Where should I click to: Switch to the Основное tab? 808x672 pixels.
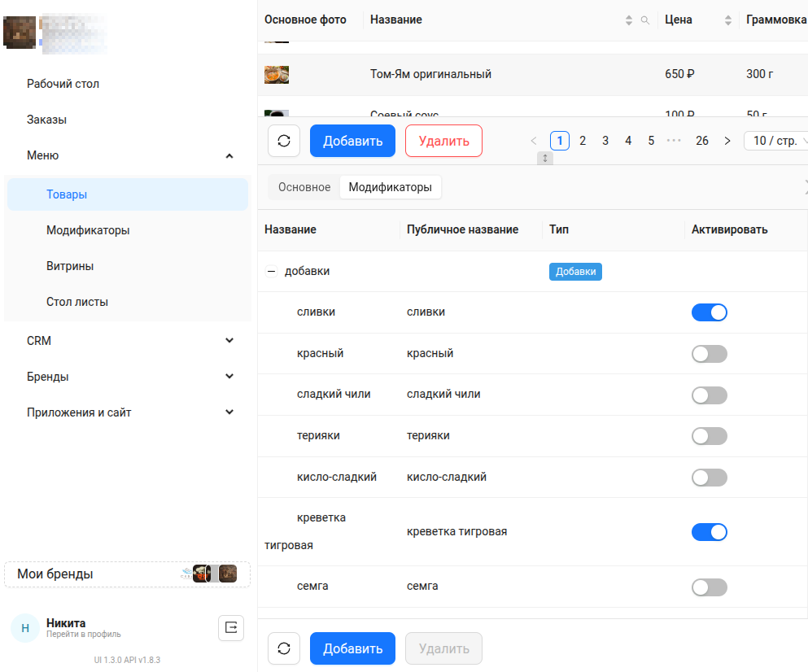pos(304,187)
